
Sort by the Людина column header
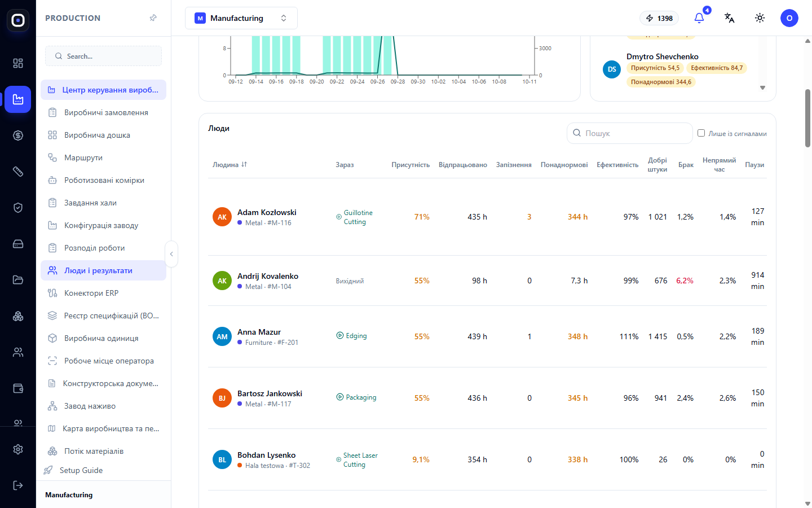pos(230,165)
